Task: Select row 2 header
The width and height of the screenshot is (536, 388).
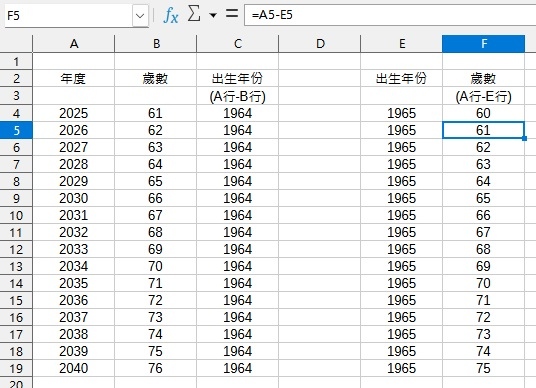Action: pos(16,79)
